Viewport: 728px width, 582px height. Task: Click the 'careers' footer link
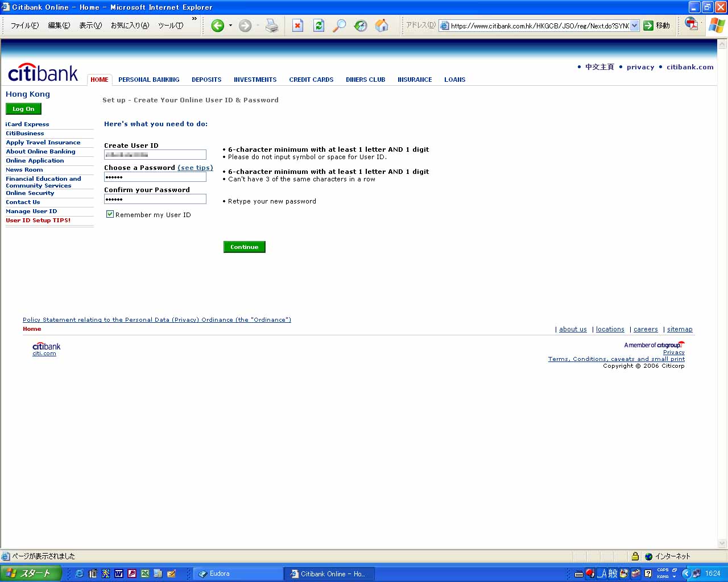point(646,329)
